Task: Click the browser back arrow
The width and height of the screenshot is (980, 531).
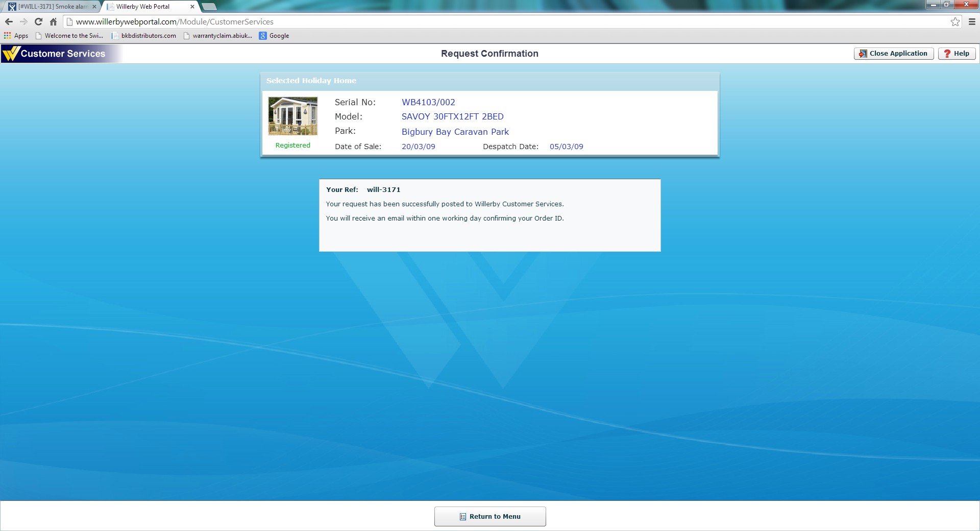Action: [x=9, y=22]
